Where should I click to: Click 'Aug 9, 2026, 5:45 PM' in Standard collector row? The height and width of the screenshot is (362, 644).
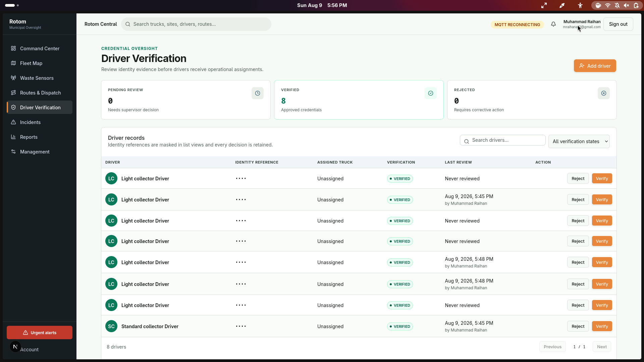pyautogui.click(x=469, y=323)
